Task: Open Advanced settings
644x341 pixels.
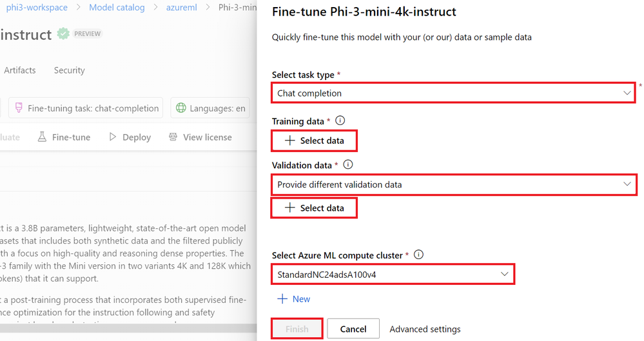Action: [425, 329]
